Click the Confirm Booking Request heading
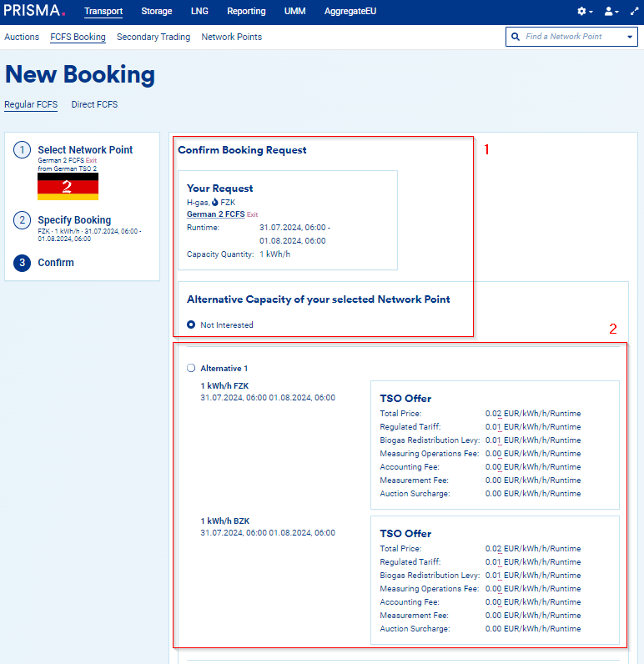Image resolution: width=644 pixels, height=664 pixels. (x=242, y=150)
